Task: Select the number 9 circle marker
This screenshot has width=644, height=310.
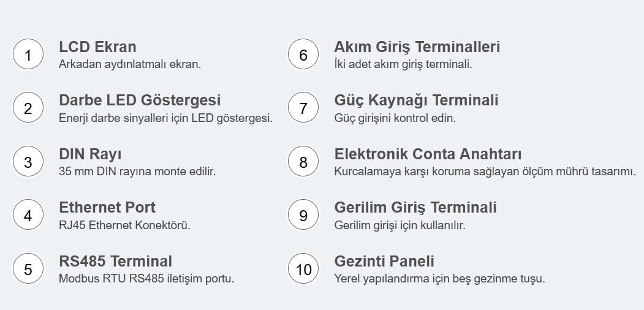Action: click(x=303, y=216)
